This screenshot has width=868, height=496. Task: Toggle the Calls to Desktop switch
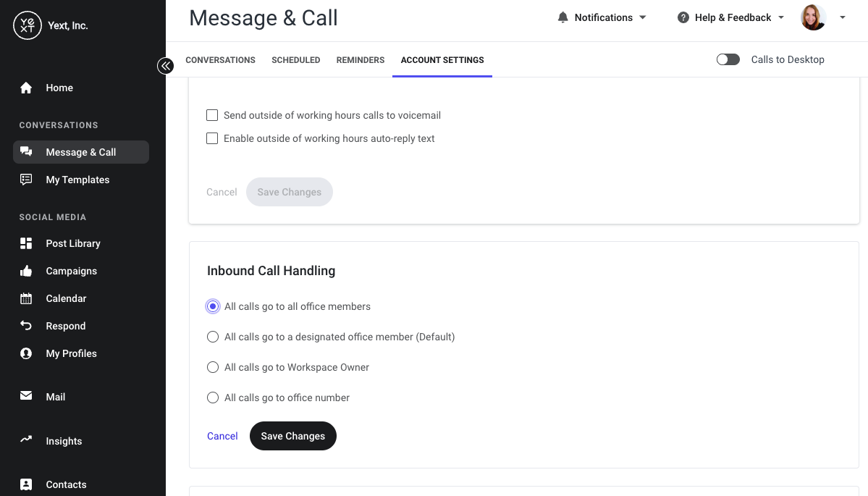pyautogui.click(x=728, y=59)
